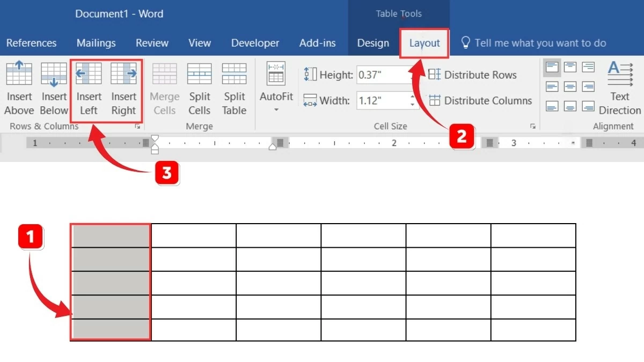644x362 pixels.
Task: Click the table Height input field
Action: pyautogui.click(x=381, y=75)
